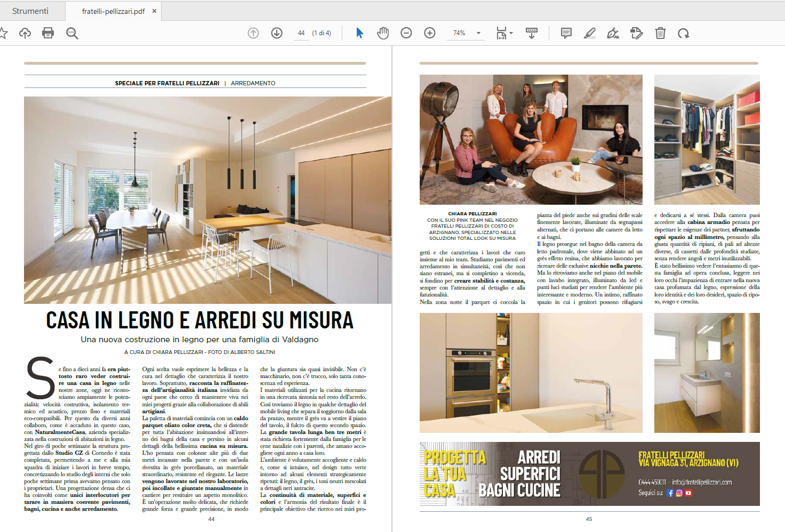Open the fill and sign pen tool
The width and height of the screenshot is (785, 532).
point(613,33)
